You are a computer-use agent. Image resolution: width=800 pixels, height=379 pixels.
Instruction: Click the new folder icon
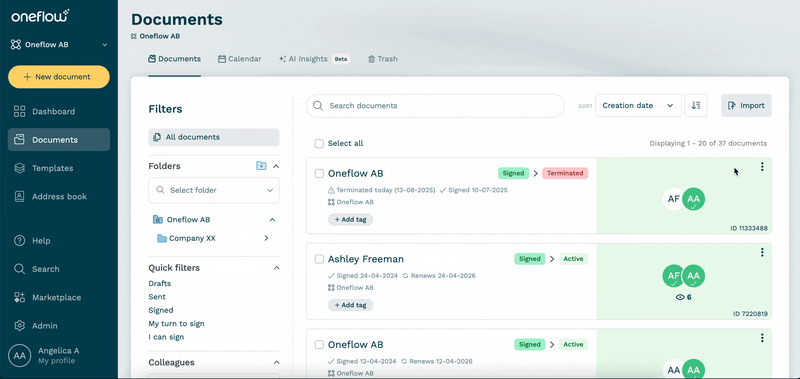point(261,166)
